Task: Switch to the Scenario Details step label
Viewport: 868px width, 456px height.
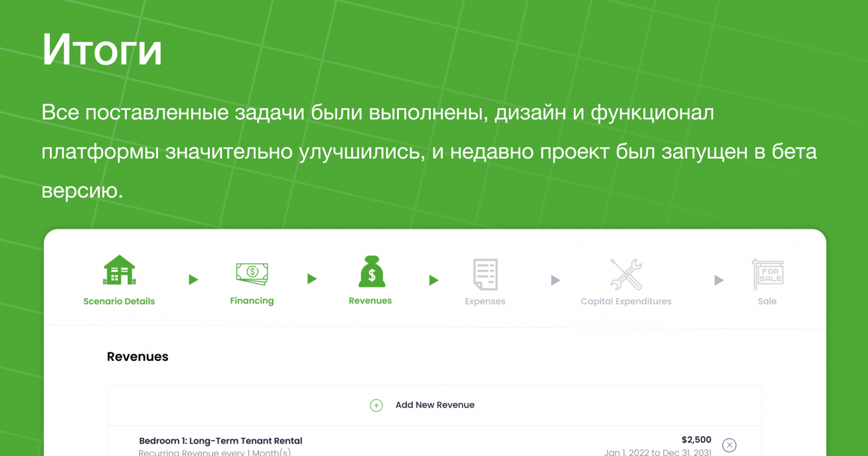Action: point(119,301)
